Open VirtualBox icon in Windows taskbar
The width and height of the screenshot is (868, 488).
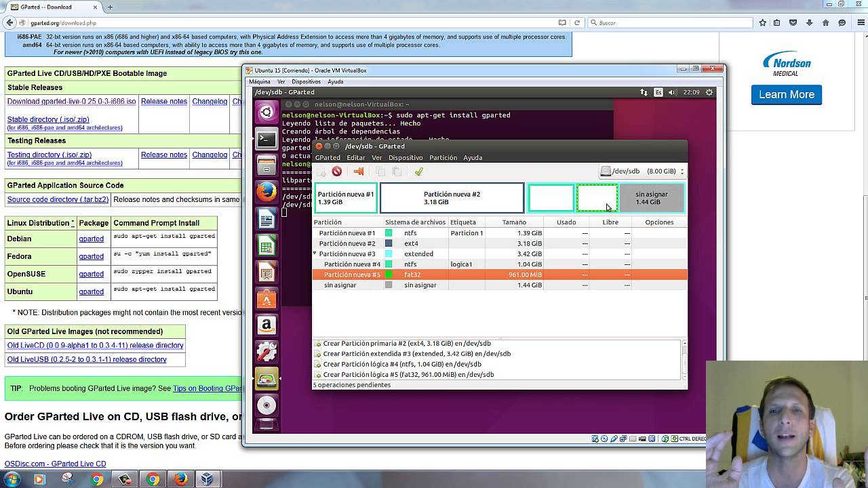[208, 479]
